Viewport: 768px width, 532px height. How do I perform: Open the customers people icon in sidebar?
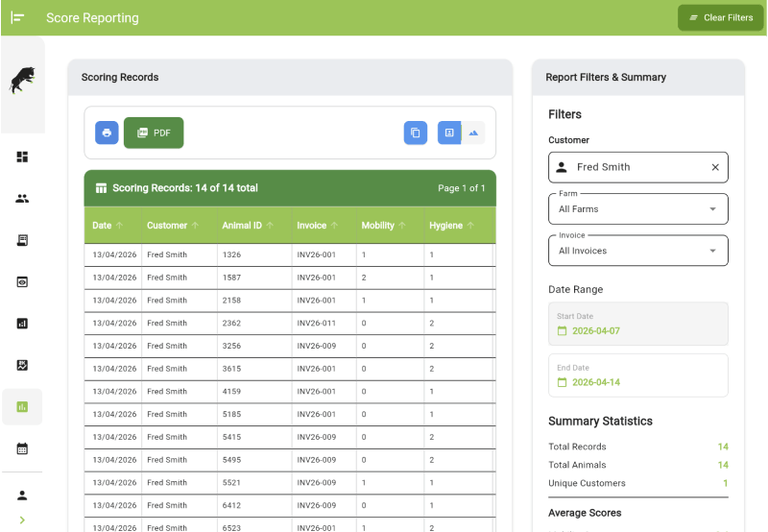coord(22,199)
